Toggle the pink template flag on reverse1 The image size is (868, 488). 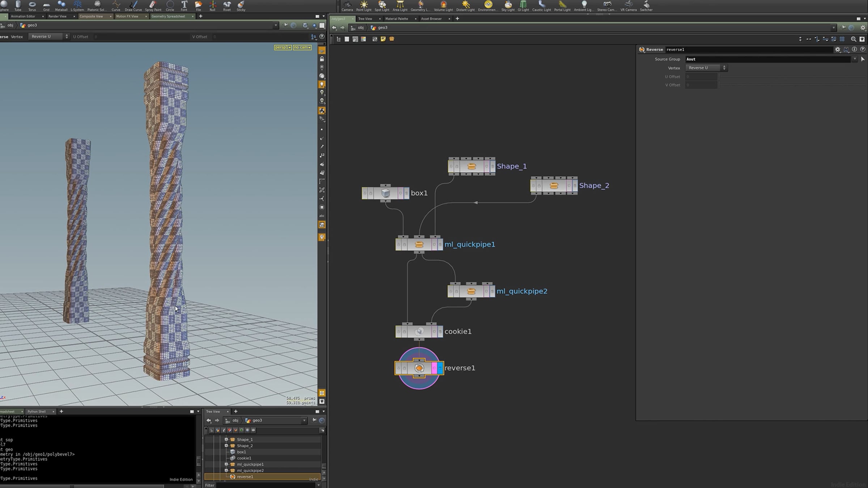pos(434,368)
